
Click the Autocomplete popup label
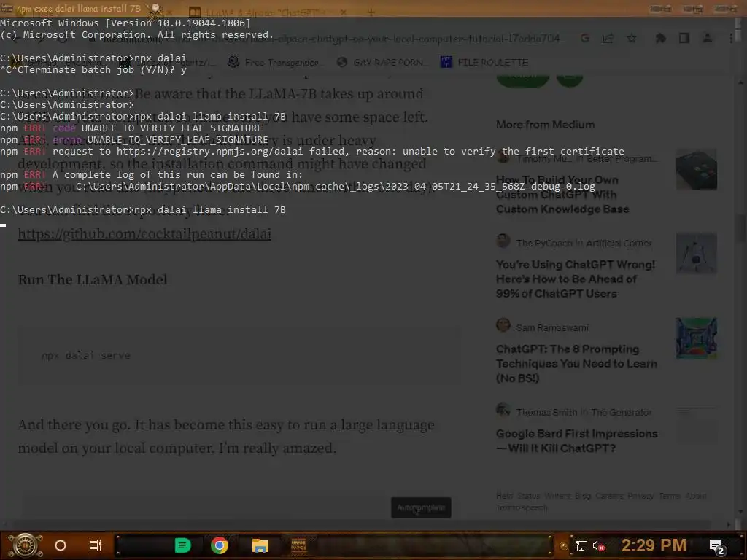(421, 507)
